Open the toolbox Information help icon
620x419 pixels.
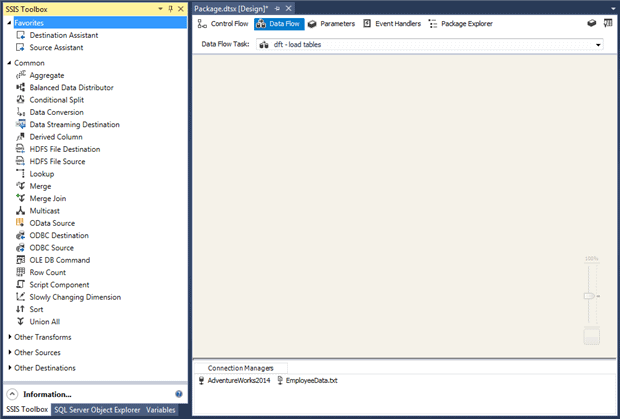[x=179, y=394]
